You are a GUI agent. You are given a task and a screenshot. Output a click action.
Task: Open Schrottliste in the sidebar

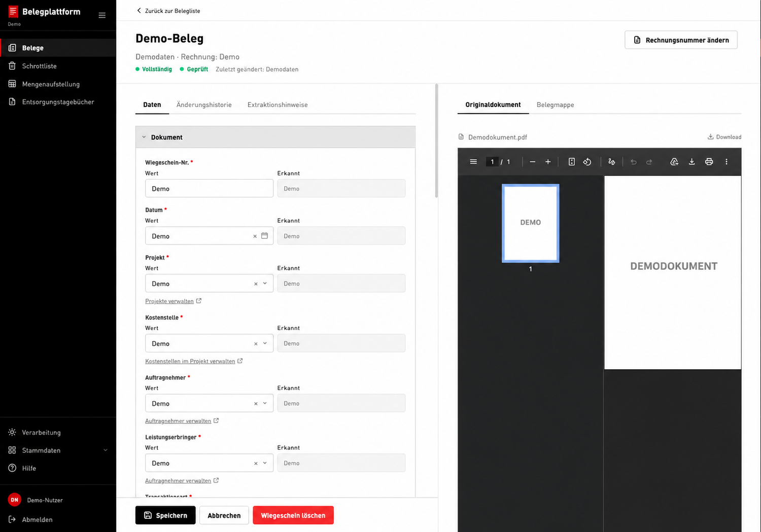tap(58, 66)
